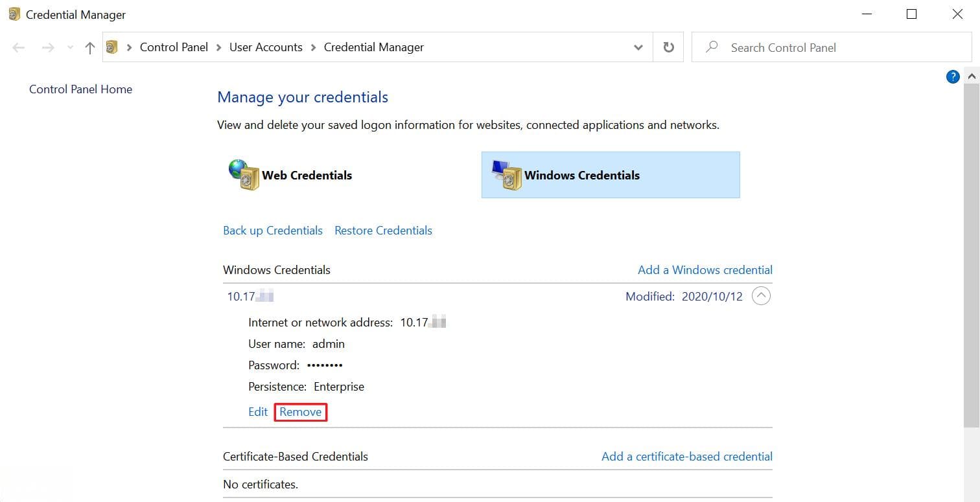The image size is (980, 502).
Task: Collapse the 10.17 credential entry chevron
Action: (761, 297)
